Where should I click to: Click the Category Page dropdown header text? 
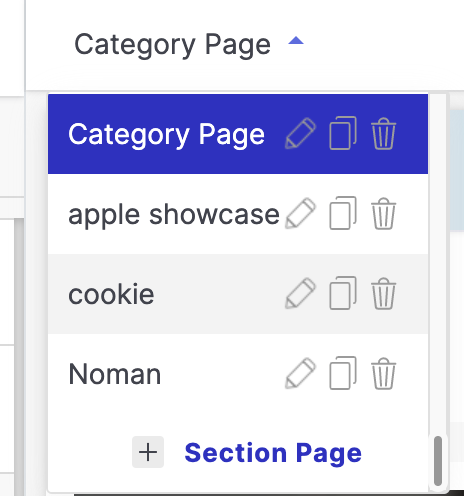172,45
